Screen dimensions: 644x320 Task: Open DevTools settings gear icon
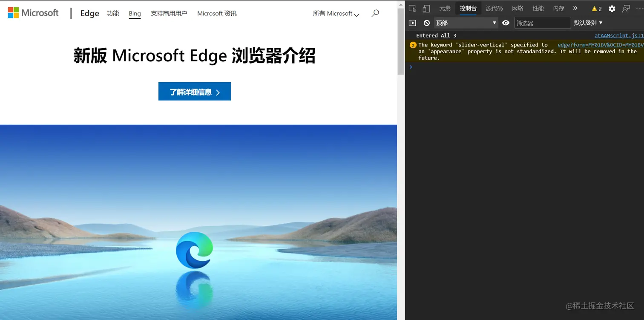pyautogui.click(x=612, y=9)
